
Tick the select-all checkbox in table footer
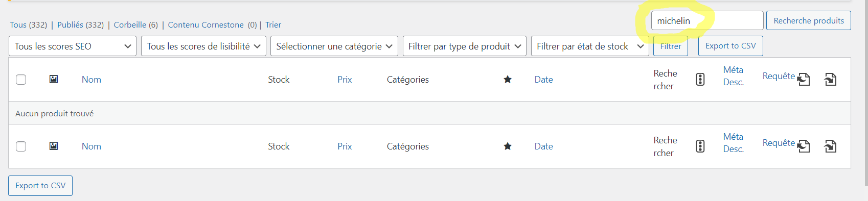pos(21,146)
